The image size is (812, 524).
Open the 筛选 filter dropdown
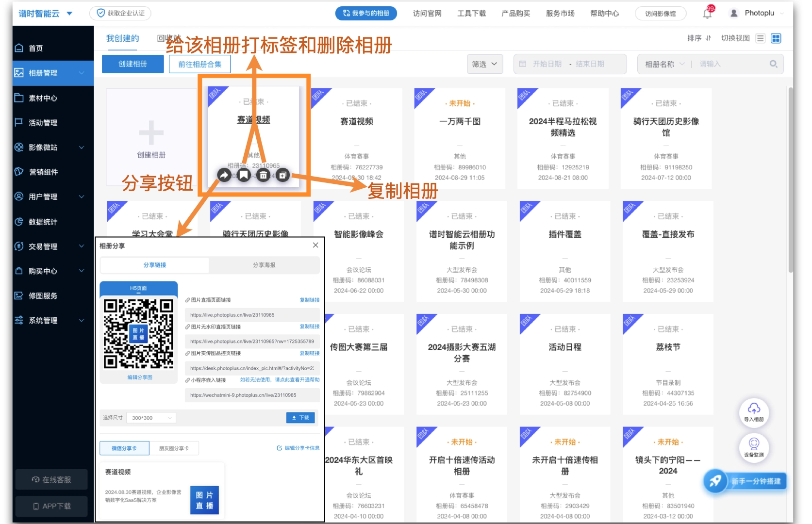click(484, 64)
